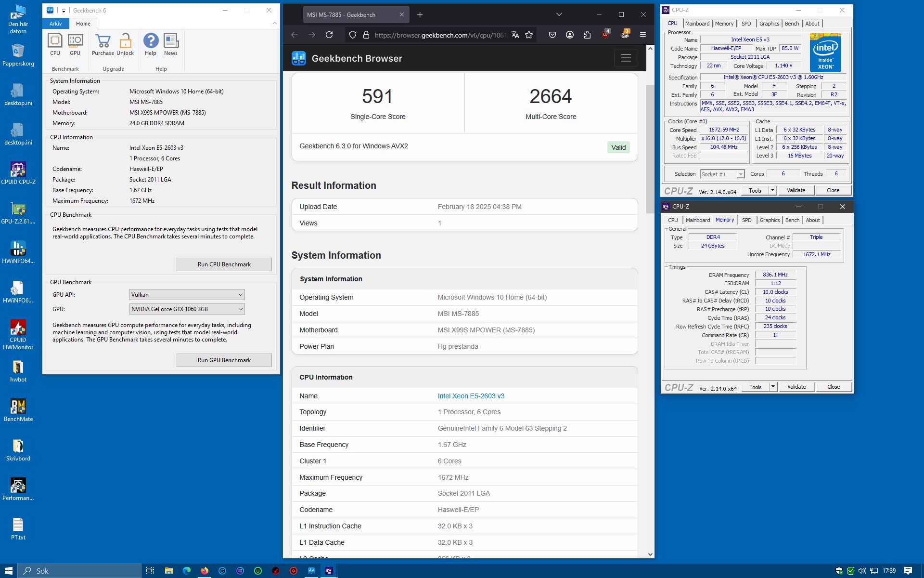Click the GPU icon in Geekbench ribbon

[x=75, y=45]
